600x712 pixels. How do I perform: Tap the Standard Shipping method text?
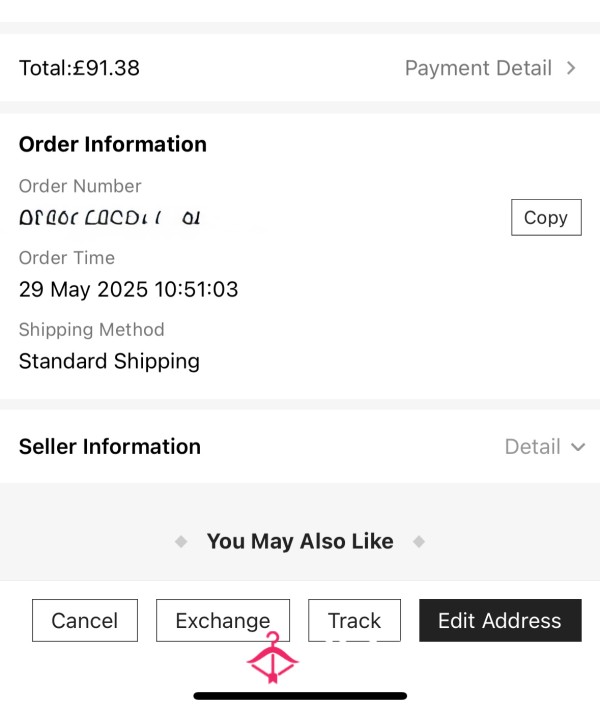click(x=109, y=362)
